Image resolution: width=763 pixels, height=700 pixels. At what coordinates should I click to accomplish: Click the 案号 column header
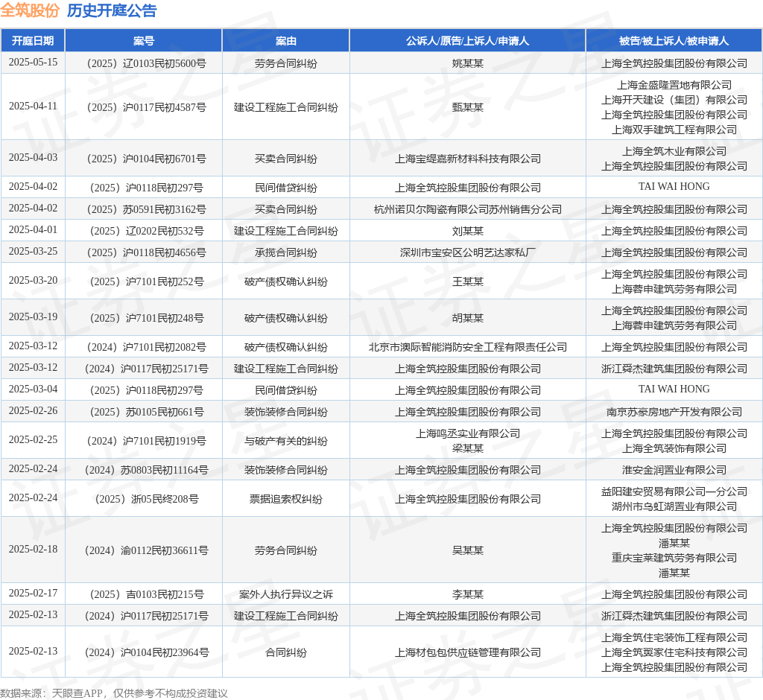point(144,41)
